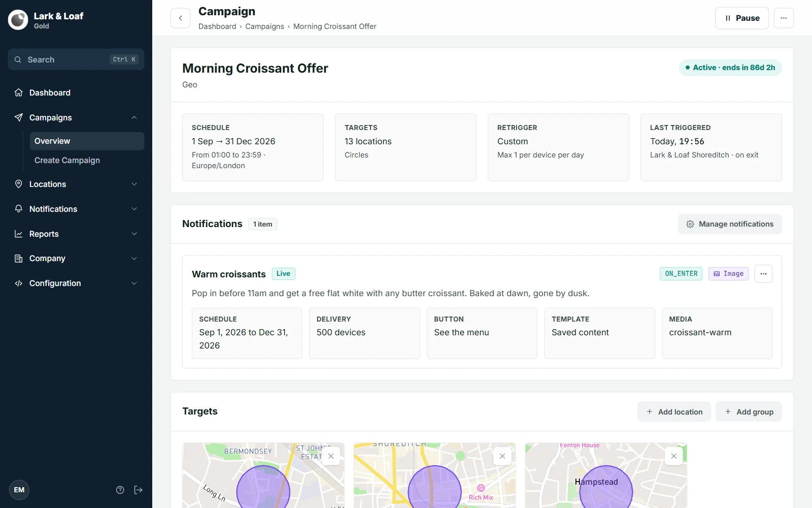Open the campaign more options menu

point(784,18)
